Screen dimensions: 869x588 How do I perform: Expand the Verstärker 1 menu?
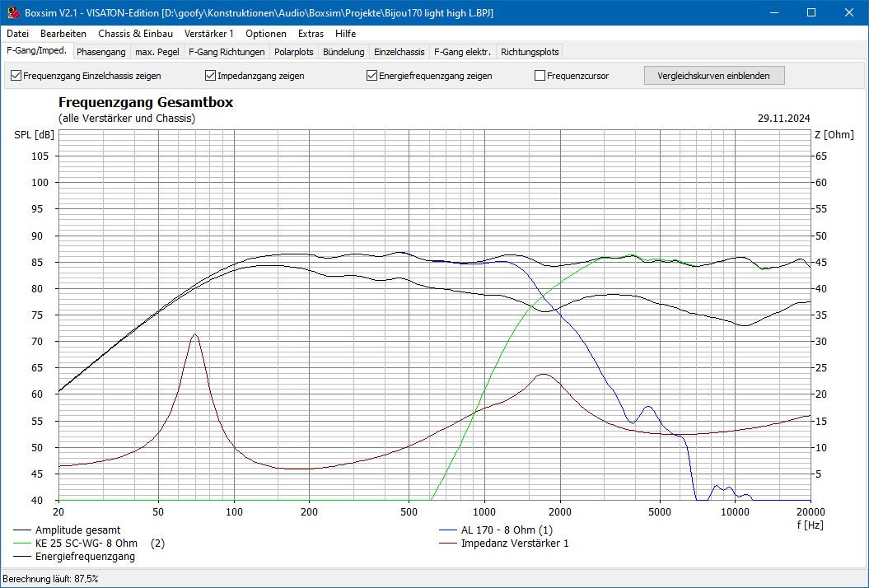click(x=209, y=34)
